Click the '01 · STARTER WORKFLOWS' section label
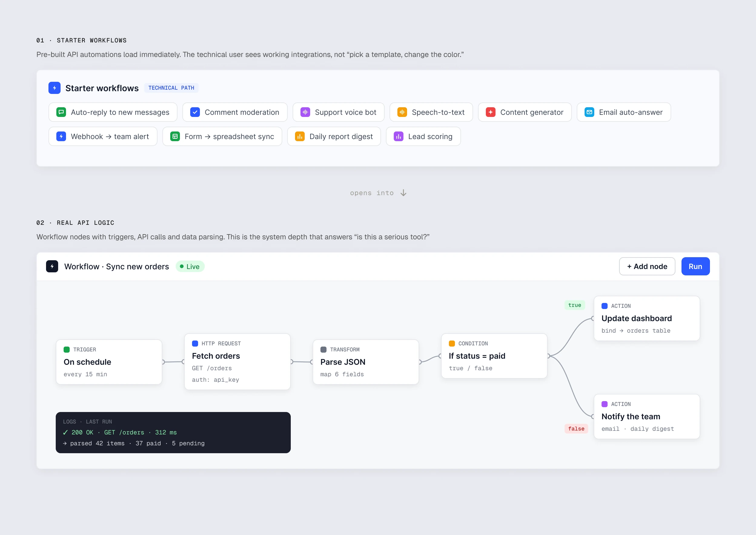 pos(81,40)
